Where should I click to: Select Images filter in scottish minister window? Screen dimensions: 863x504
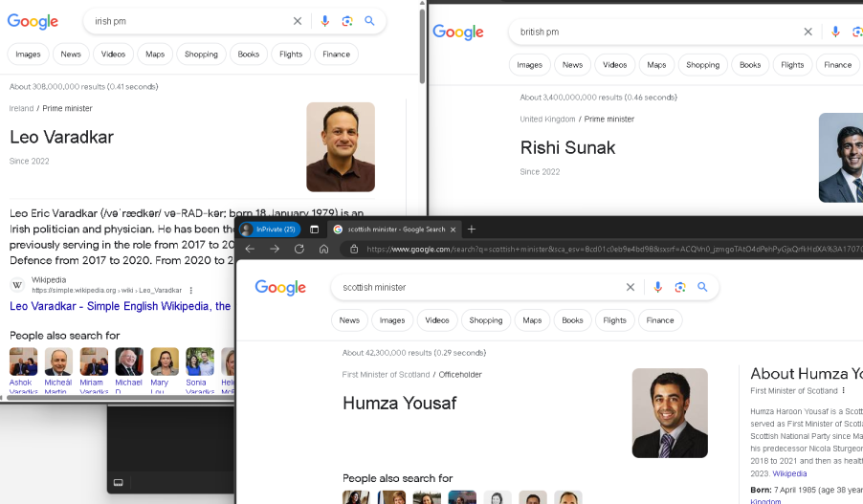point(392,320)
